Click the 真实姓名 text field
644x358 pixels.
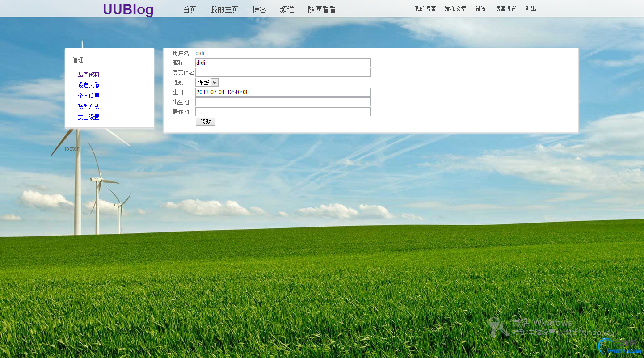pyautogui.click(x=283, y=72)
